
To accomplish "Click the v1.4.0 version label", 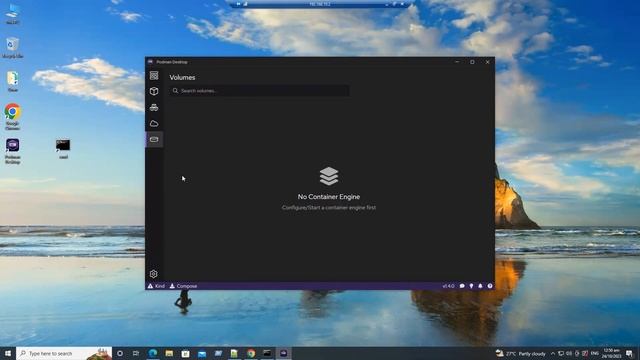I will (x=448, y=286).
